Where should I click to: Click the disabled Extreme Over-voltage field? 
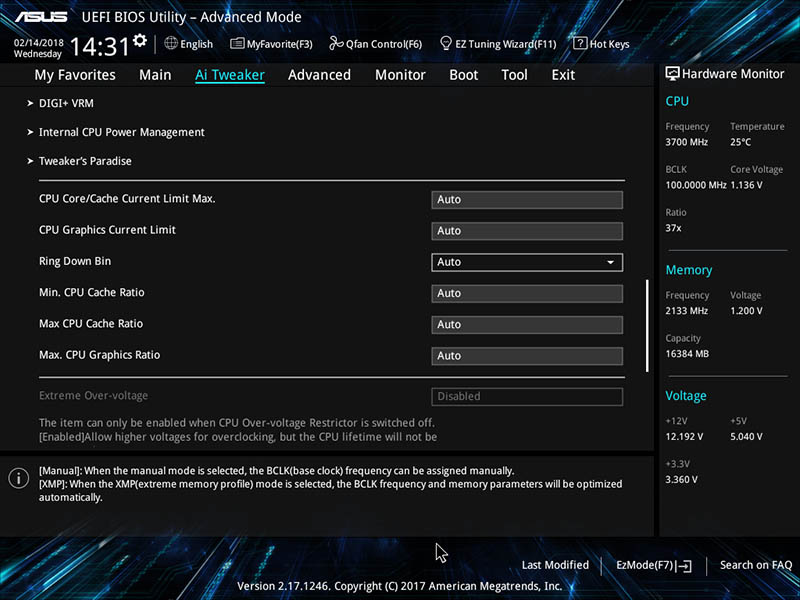coord(527,396)
